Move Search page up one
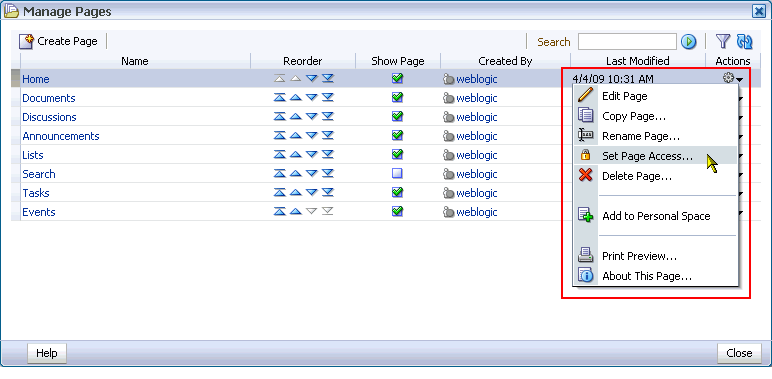This screenshot has width=772, height=379. 295,173
